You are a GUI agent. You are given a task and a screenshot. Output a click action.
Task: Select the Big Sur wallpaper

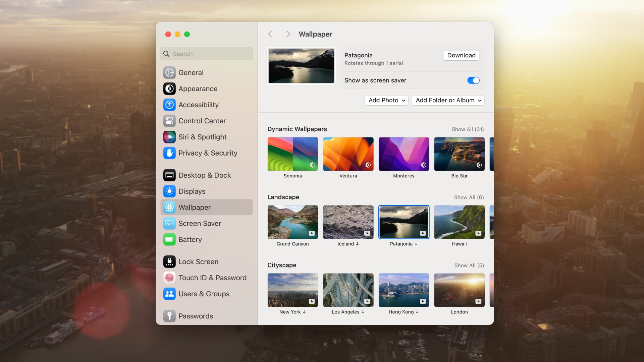click(x=459, y=154)
